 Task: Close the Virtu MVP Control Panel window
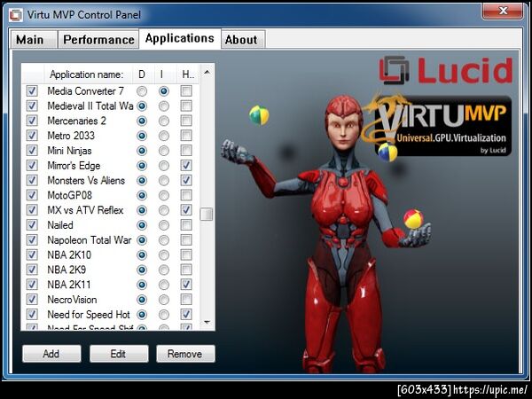pyautogui.click(x=503, y=12)
